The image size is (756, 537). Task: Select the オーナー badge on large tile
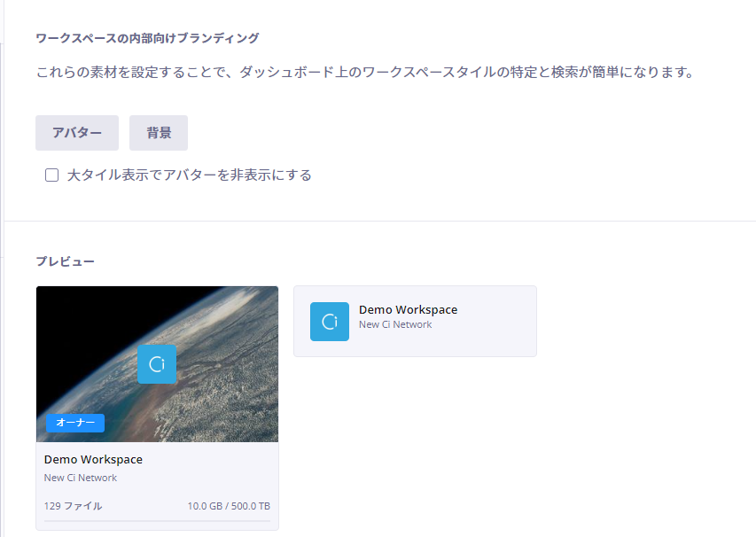point(75,423)
